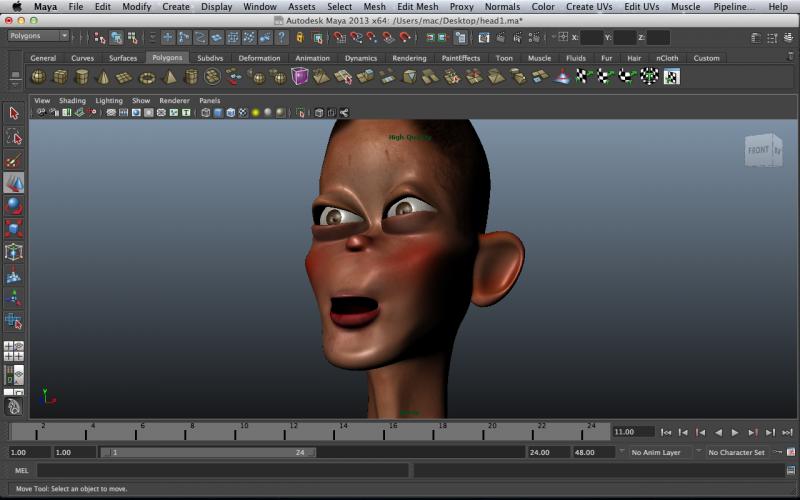Open the Polygons menu set dropdown
Viewport: 800px width, 500px height.
coord(38,36)
